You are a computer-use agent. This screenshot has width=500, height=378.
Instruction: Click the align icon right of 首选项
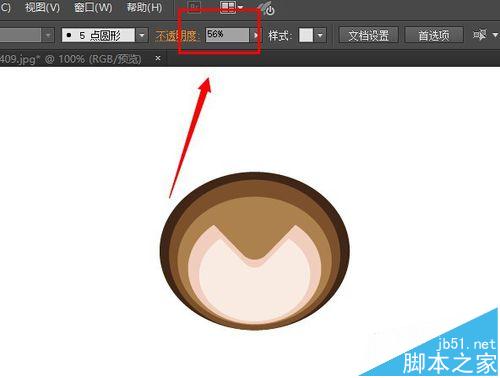point(480,34)
